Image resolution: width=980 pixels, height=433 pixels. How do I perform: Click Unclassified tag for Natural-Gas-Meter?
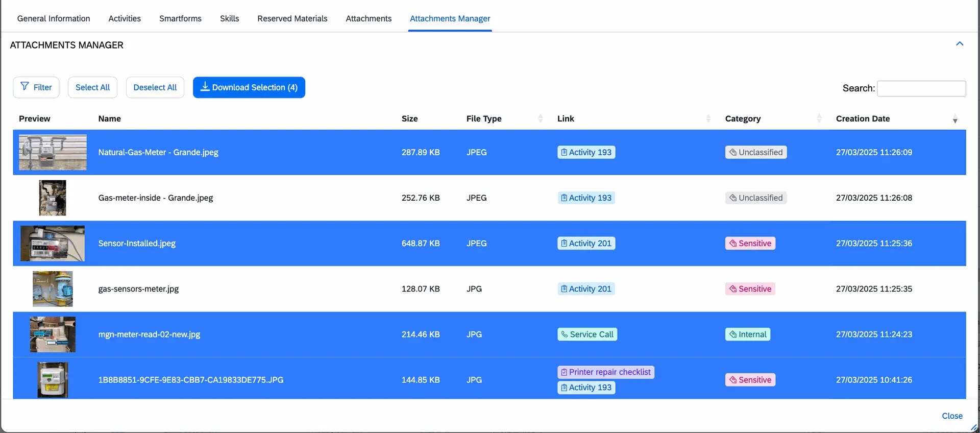click(755, 152)
